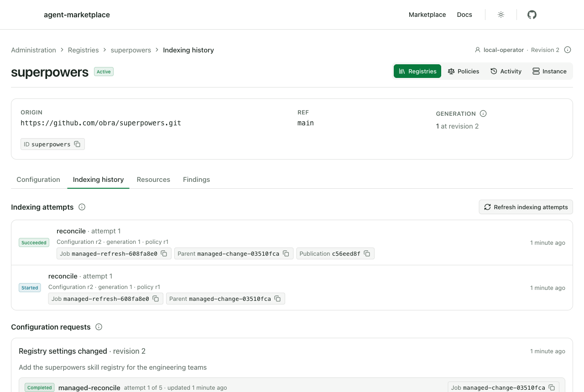
Task: Click the Active status badge
Action: 104,72
